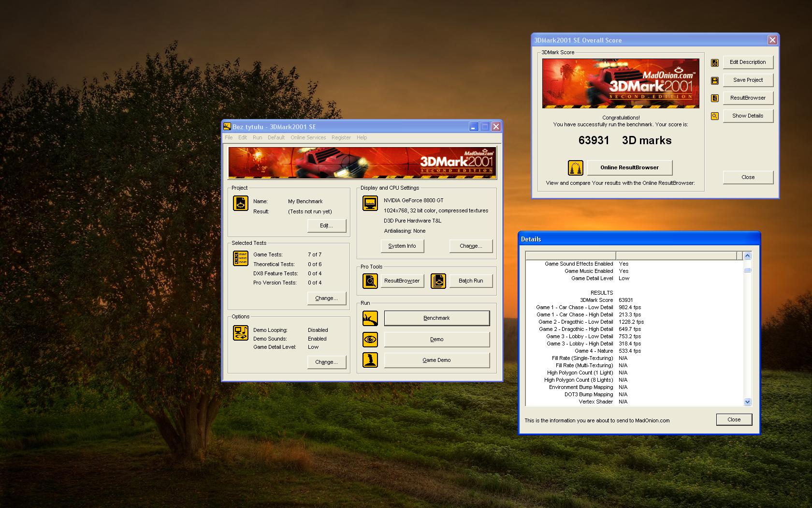Image resolution: width=812 pixels, height=508 pixels.
Task: Launch the Game Demo button
Action: [437, 360]
